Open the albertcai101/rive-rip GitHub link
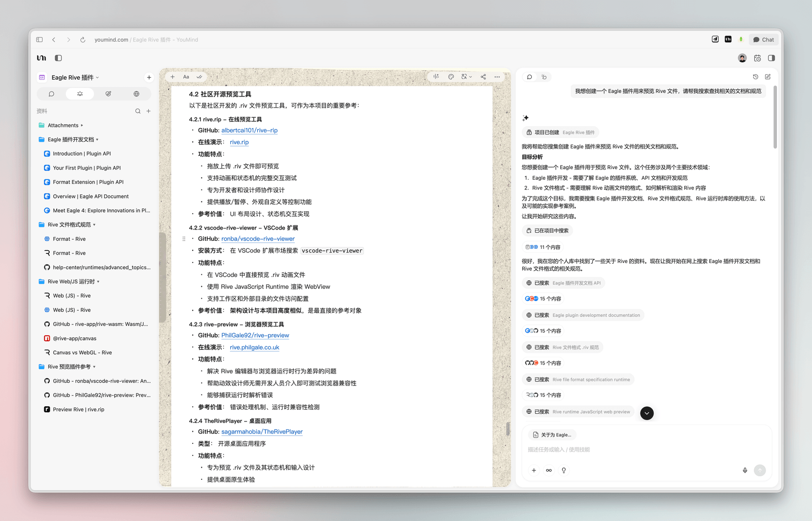Screen dimensions: 812x521 (x=249, y=131)
